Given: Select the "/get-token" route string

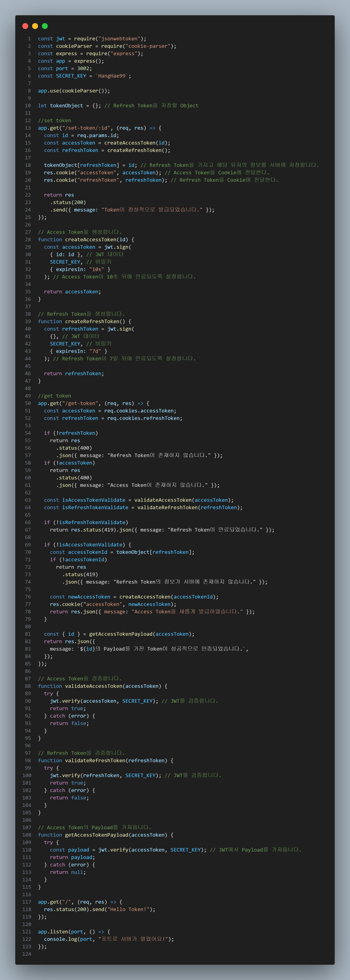Looking at the screenshot, I should (81, 403).
